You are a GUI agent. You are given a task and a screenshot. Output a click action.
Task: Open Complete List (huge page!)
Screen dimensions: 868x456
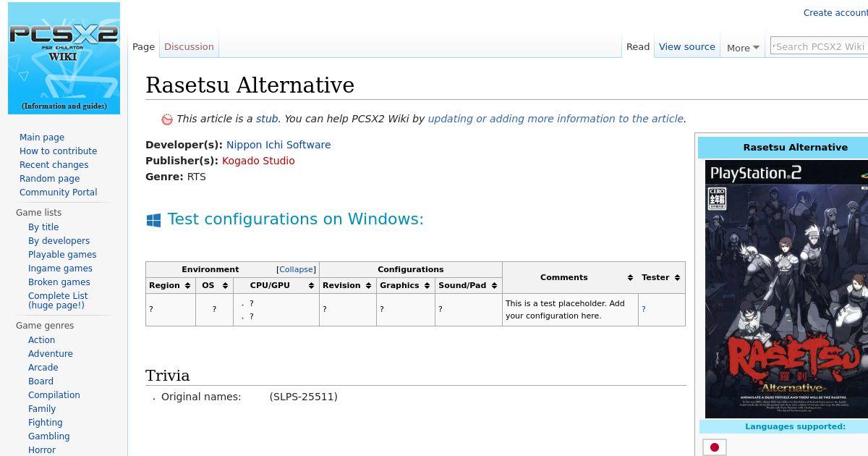58,300
